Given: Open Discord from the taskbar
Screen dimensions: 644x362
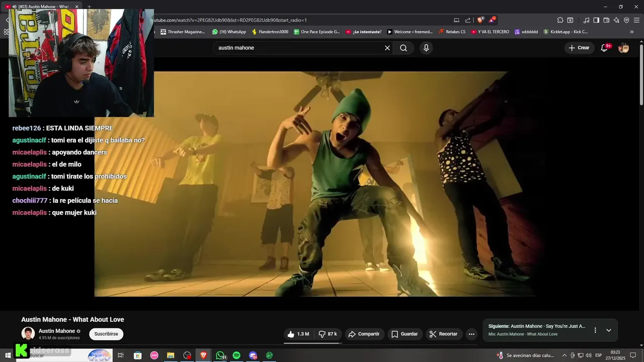Looking at the screenshot, I should (253, 355).
